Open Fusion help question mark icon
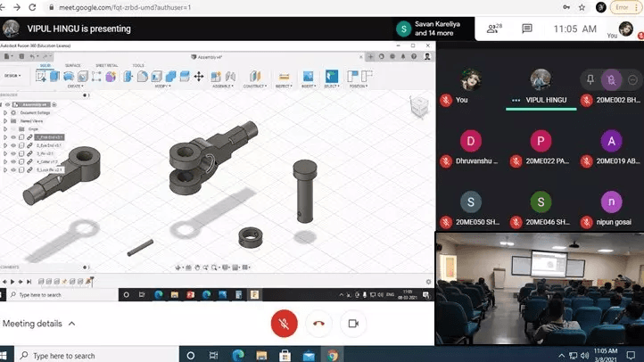This screenshot has width=644, height=362. click(x=414, y=57)
